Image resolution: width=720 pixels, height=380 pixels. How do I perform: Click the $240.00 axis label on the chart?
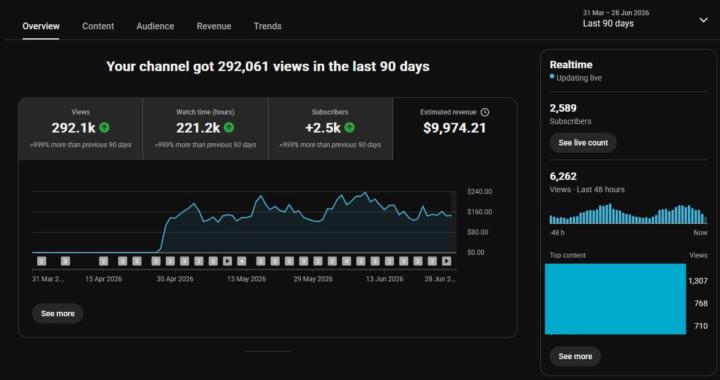pyautogui.click(x=480, y=191)
